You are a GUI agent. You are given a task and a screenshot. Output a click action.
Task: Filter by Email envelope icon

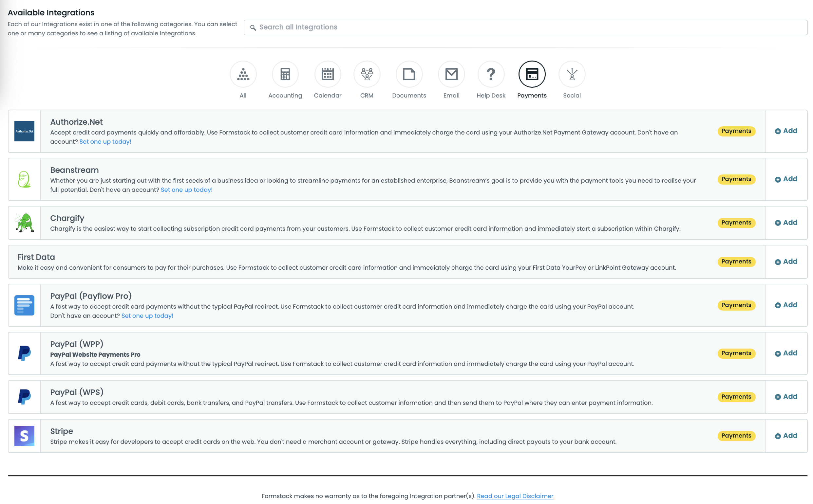click(x=451, y=74)
